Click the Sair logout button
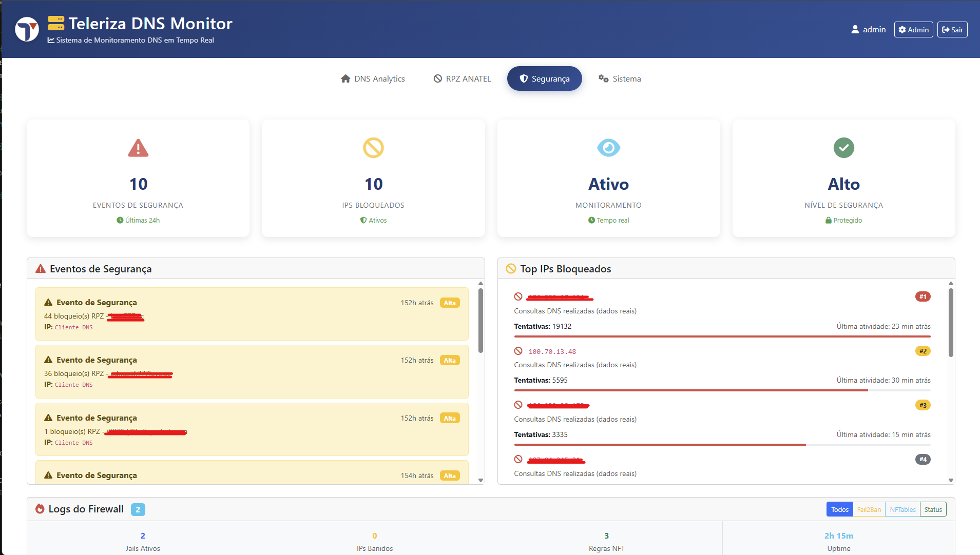Screen dimensions: 980x555 point(952,30)
